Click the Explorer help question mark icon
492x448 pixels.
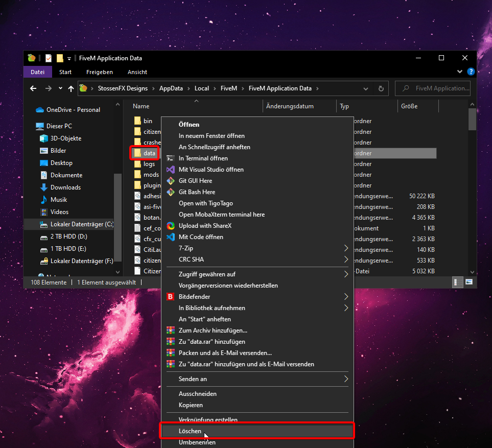tap(471, 72)
